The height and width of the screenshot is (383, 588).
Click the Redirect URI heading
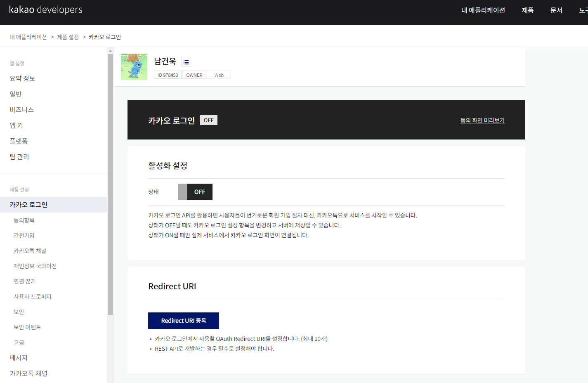tap(172, 286)
